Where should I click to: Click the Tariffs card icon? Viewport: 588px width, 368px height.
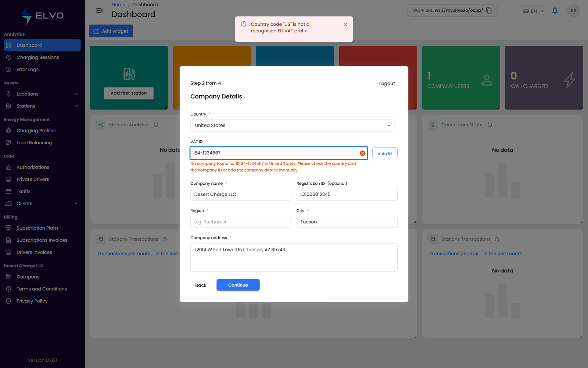[8, 191]
